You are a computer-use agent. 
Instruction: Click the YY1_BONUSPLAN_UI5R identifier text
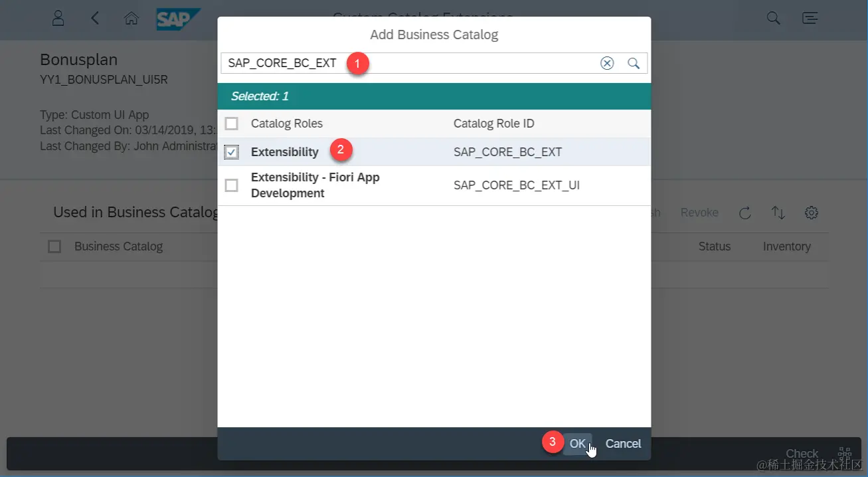[x=104, y=80]
